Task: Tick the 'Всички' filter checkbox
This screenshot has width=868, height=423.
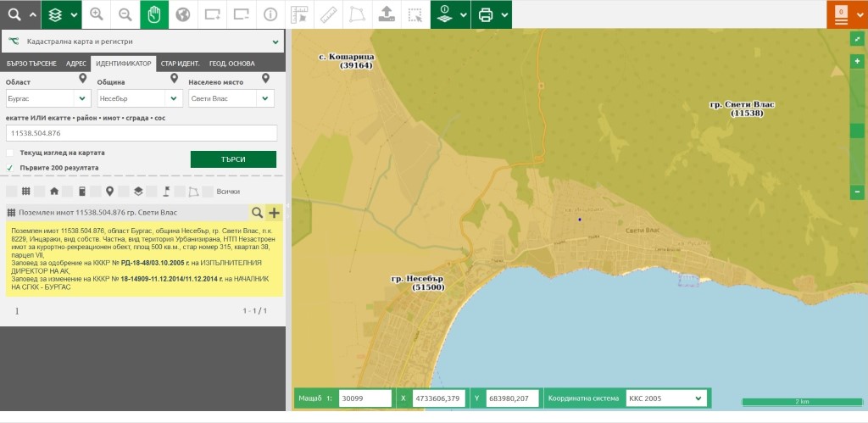Action: [x=207, y=192]
